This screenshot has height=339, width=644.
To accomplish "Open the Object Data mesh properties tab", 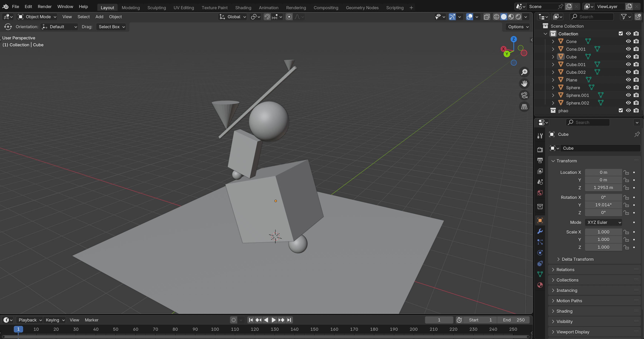I will 540,274.
